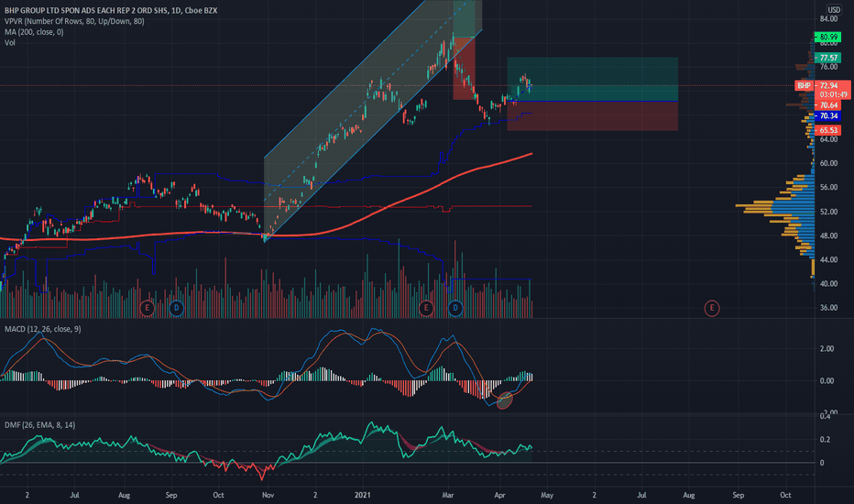The height and width of the screenshot is (504, 854).
Task: Select the MA (200, close, 0) legend
Action: point(34,32)
